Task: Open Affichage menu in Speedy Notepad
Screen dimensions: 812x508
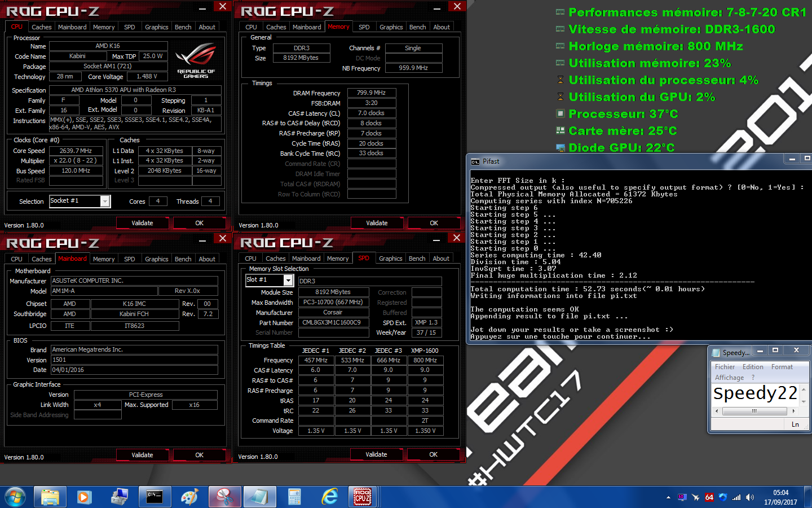Action: (x=729, y=378)
